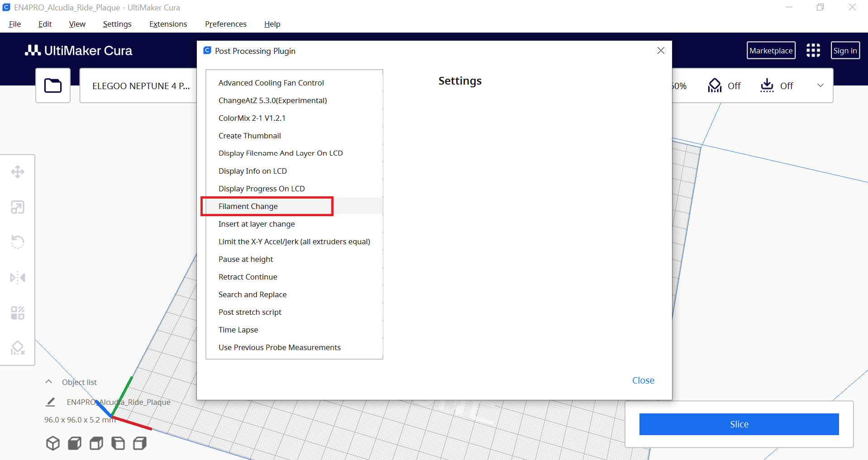This screenshot has width=868, height=460.
Task: Choose Search and Replace script
Action: click(294, 294)
